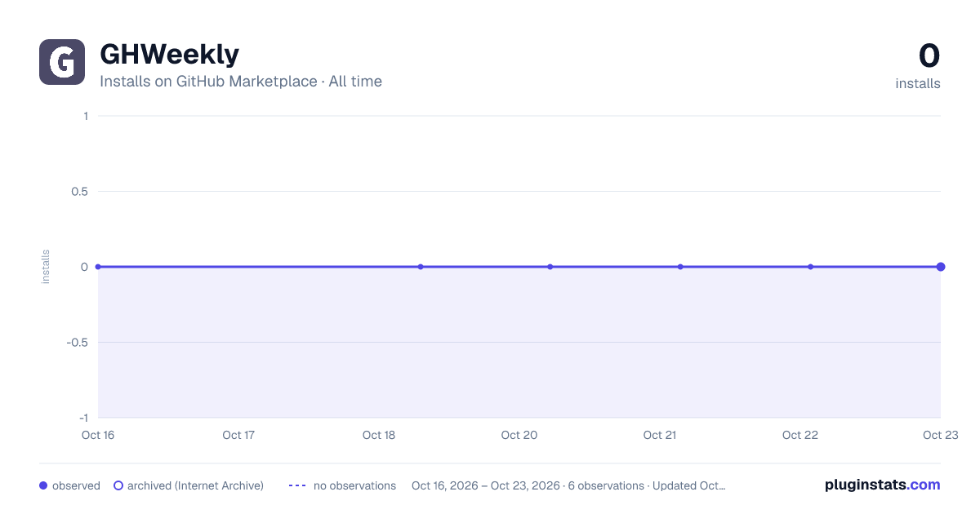Click the dashed line legend marker
The width and height of the screenshot is (980, 514).
pyautogui.click(x=297, y=485)
